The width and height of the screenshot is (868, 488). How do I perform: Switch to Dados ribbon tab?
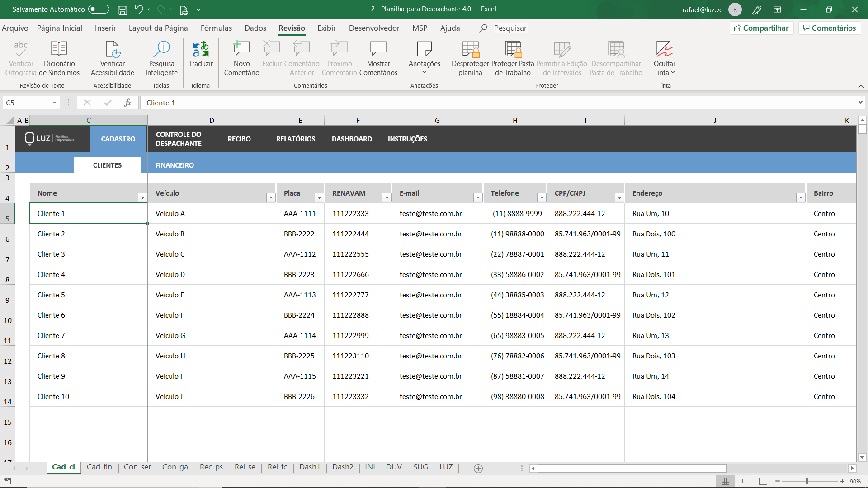click(255, 28)
